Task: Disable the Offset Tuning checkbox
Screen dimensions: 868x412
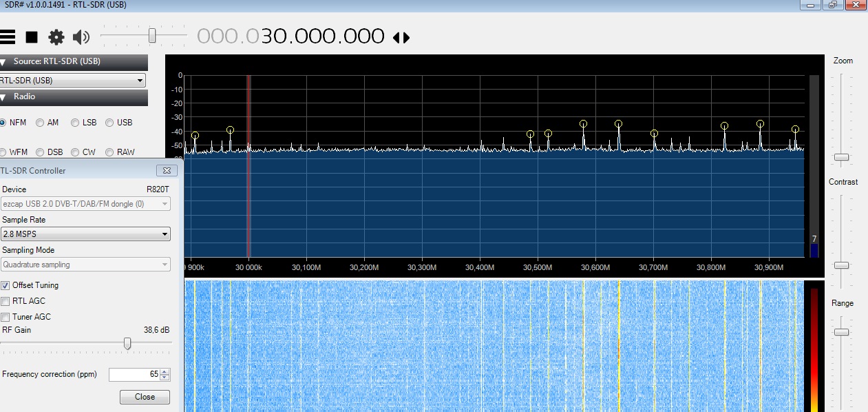Action: 6,285
